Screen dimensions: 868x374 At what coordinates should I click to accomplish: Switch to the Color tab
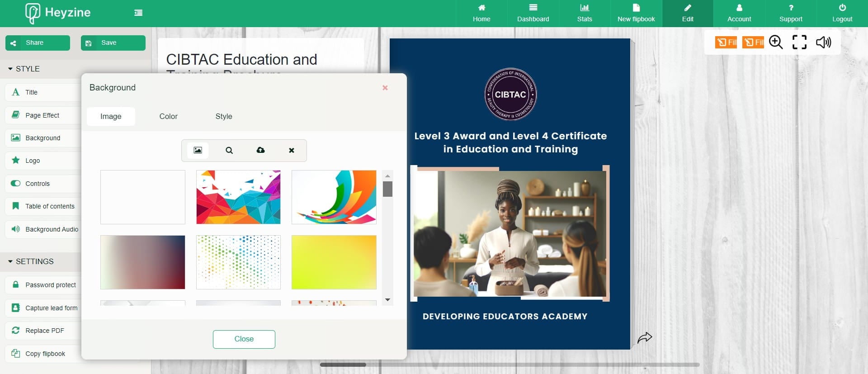[168, 116]
